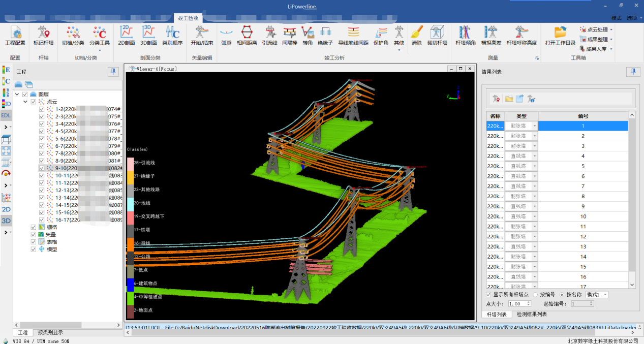Open the 点云处理 dropdown
Viewport: 644px width, 344px height.
[x=611, y=30]
